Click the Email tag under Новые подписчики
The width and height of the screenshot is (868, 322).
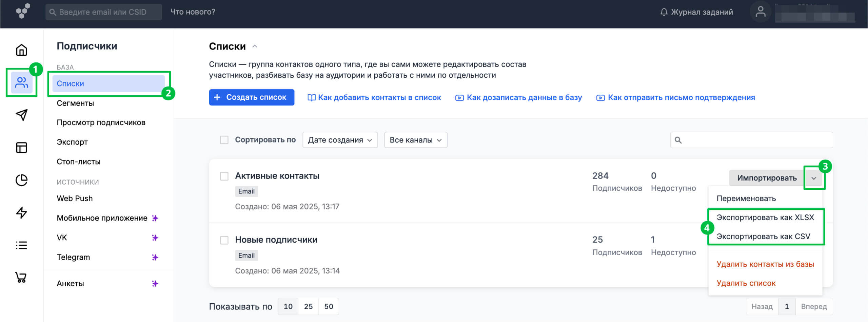click(246, 255)
